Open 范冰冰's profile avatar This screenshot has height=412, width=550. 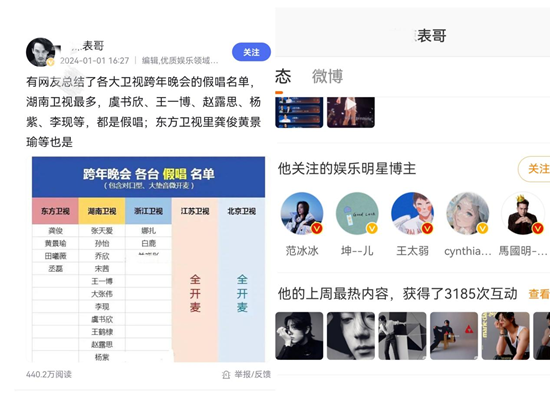coord(302,213)
